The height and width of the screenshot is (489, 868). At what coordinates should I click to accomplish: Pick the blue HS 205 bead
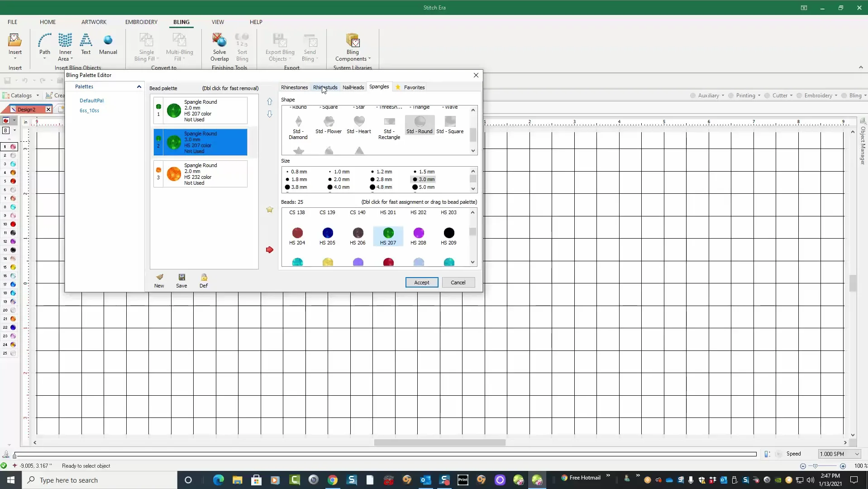coord(327,233)
